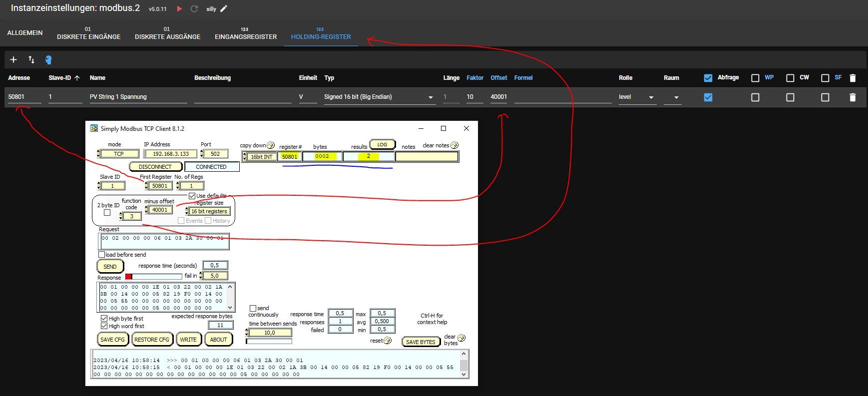Click the sort arrows toolbar icon
This screenshot has height=396, width=868.
click(31, 60)
